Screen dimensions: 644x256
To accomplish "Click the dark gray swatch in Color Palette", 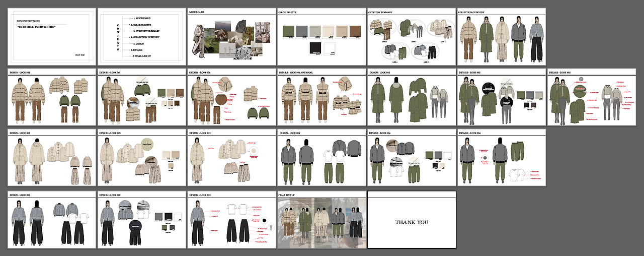I will coord(302,31).
